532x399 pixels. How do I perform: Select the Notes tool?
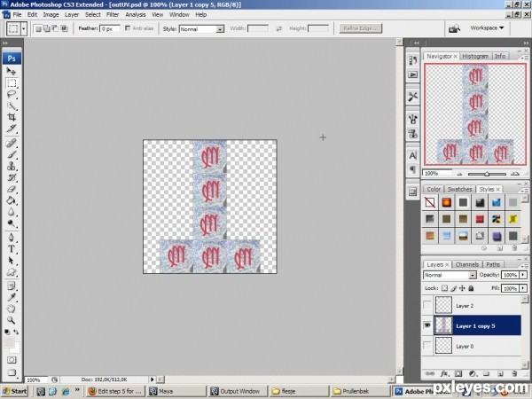coord(12,286)
